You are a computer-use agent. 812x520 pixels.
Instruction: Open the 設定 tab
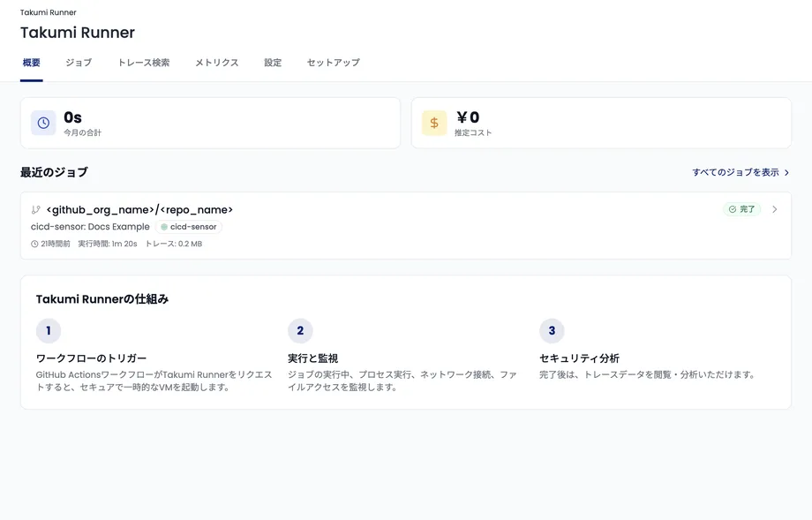click(x=273, y=63)
